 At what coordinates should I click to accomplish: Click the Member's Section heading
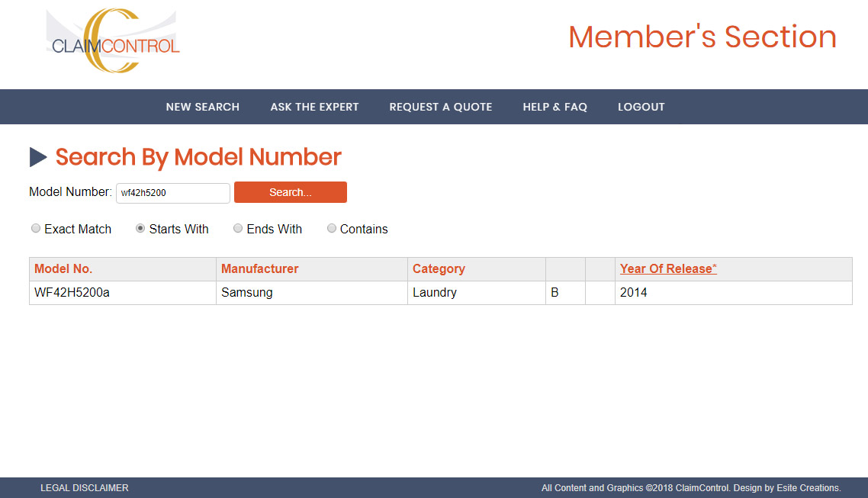pyautogui.click(x=702, y=37)
